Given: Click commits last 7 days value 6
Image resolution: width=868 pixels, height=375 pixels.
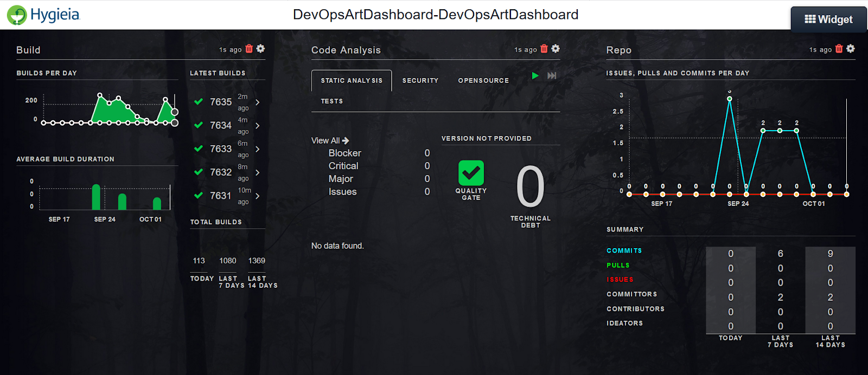Looking at the screenshot, I should [x=780, y=254].
